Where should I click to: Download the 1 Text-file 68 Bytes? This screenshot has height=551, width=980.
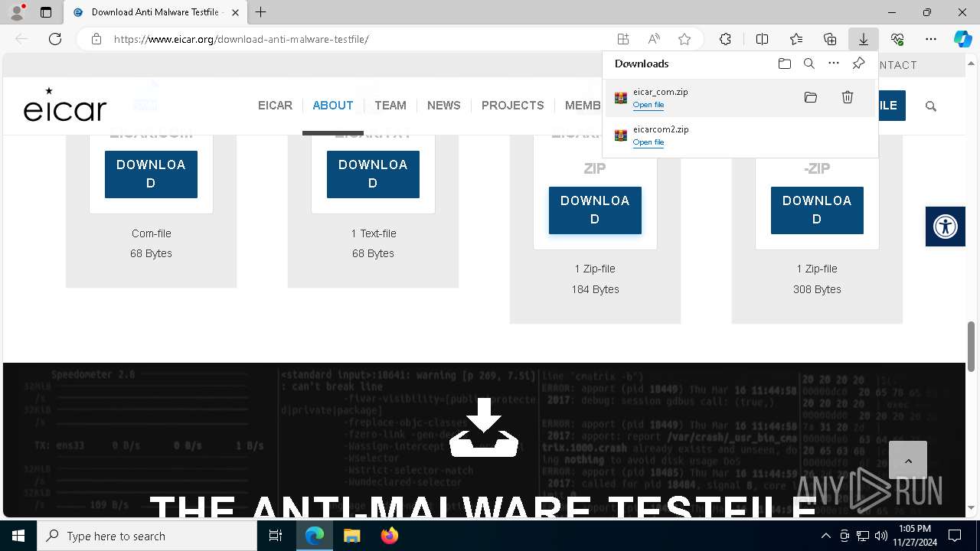coord(373,174)
